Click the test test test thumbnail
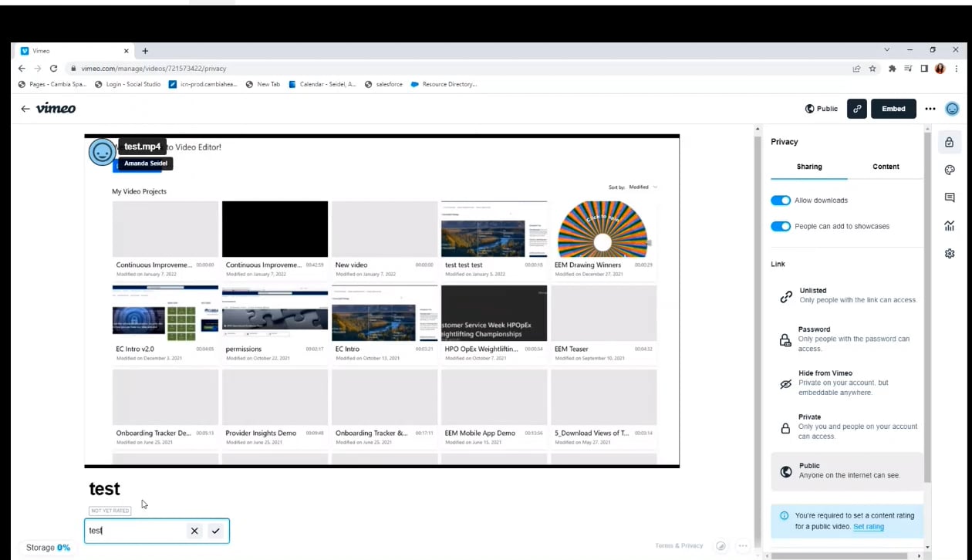Viewport: 972px width, 560px height. point(494,229)
